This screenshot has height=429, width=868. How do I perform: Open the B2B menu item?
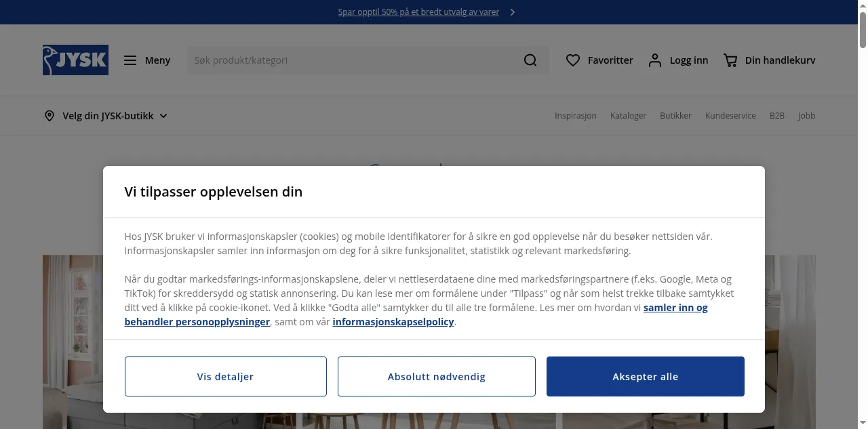point(777,116)
